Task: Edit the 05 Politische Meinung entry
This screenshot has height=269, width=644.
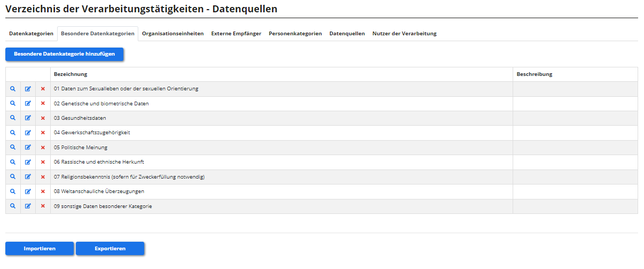Action: coord(28,148)
